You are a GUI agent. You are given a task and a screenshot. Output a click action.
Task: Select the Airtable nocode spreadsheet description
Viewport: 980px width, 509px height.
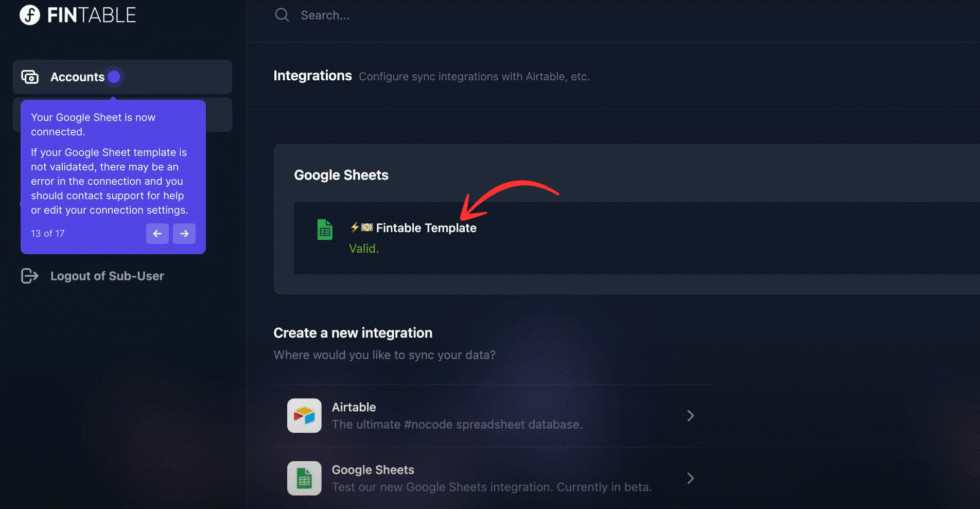tap(457, 425)
